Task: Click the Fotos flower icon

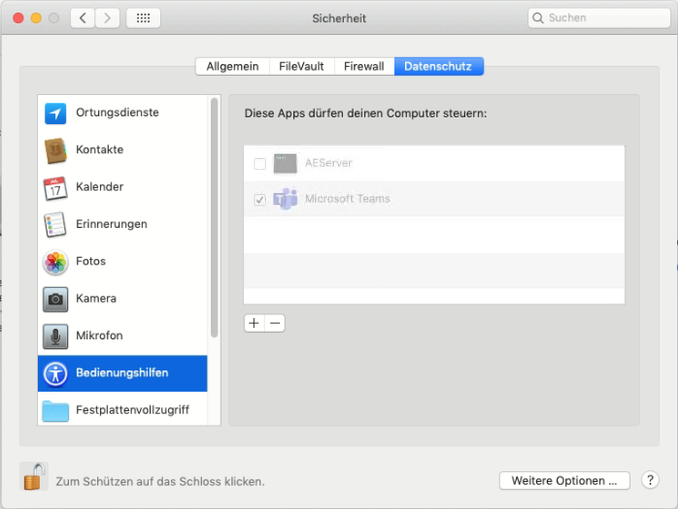Action: pyautogui.click(x=55, y=262)
